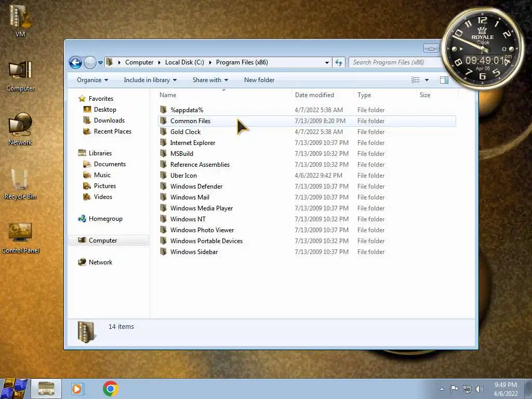Open Action Center flag tray icon
Viewport: 532px width, 399px height.
click(x=454, y=389)
